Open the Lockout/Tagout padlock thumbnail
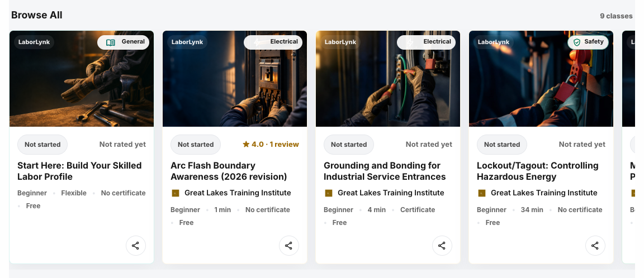Viewport: 644px width, 278px height. (x=541, y=79)
